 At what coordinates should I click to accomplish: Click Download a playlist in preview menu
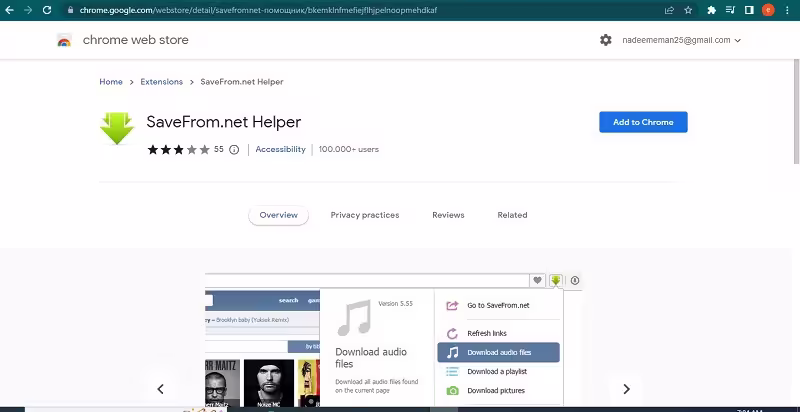tap(497, 372)
